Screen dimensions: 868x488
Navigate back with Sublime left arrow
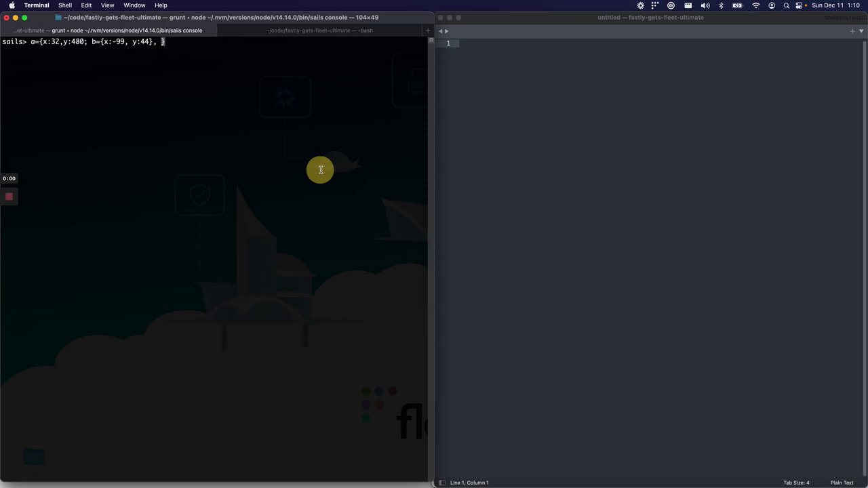(440, 31)
